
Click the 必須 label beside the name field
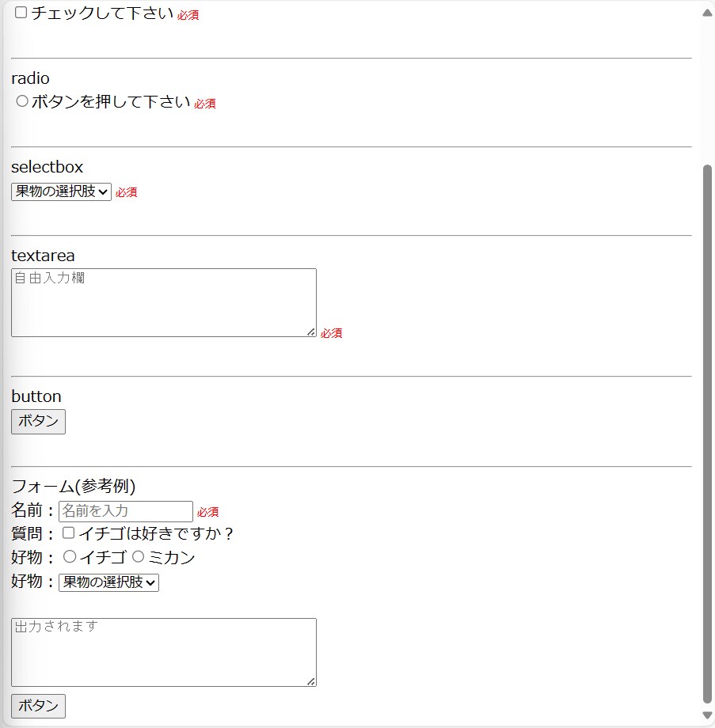[x=207, y=512]
